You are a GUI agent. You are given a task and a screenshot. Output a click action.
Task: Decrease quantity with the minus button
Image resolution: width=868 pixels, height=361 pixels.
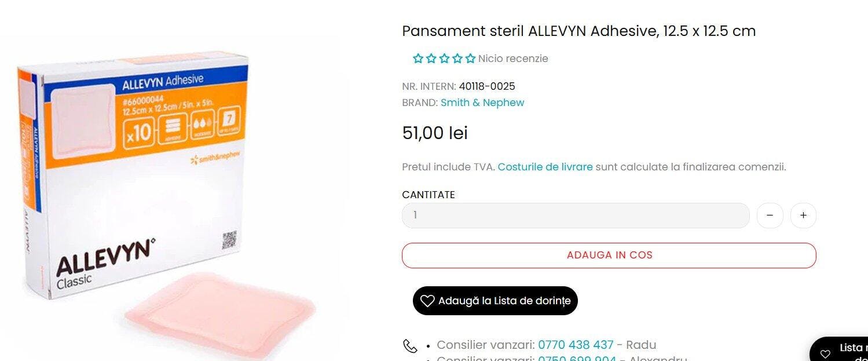770,216
